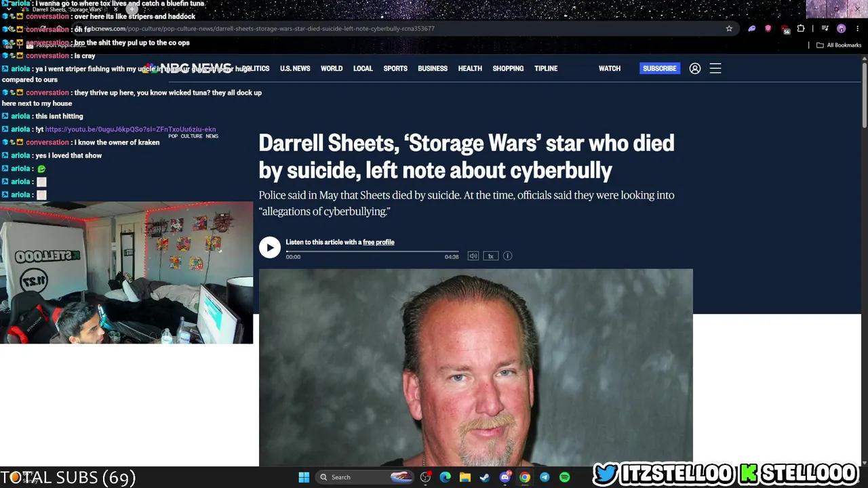Click the chat message 'this isnt hitting'

pyautogui.click(x=59, y=117)
